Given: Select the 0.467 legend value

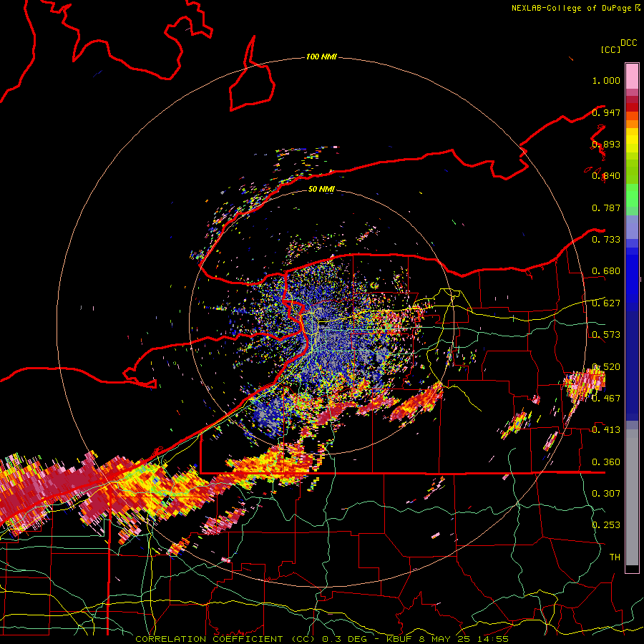Looking at the screenshot, I should pos(606,398).
